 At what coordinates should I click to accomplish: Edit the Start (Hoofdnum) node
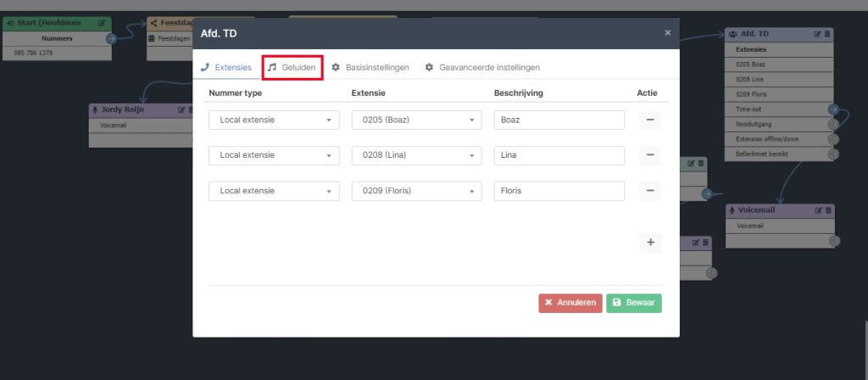point(102,23)
